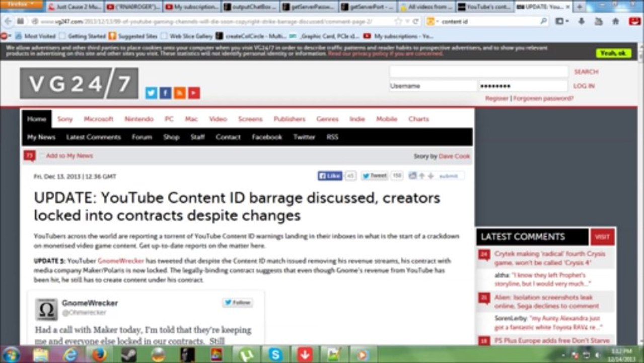
Task: Open VG247 Twitter social icon
Action: (151, 93)
